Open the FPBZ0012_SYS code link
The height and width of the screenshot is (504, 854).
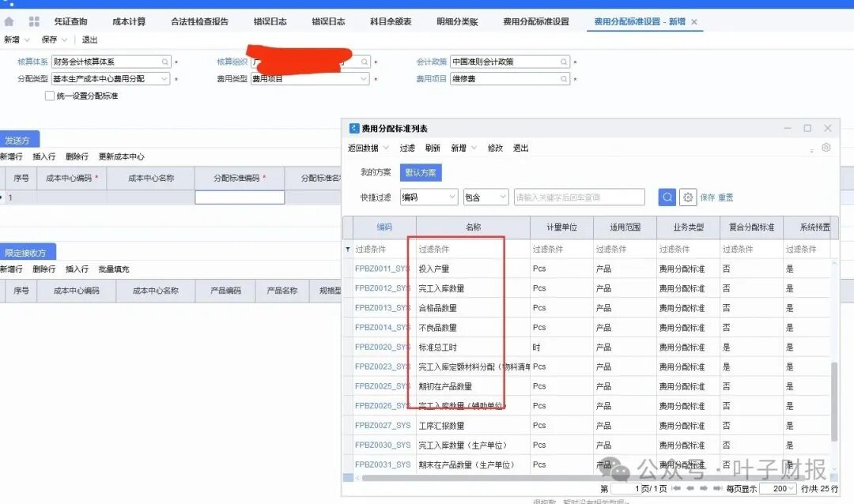382,288
